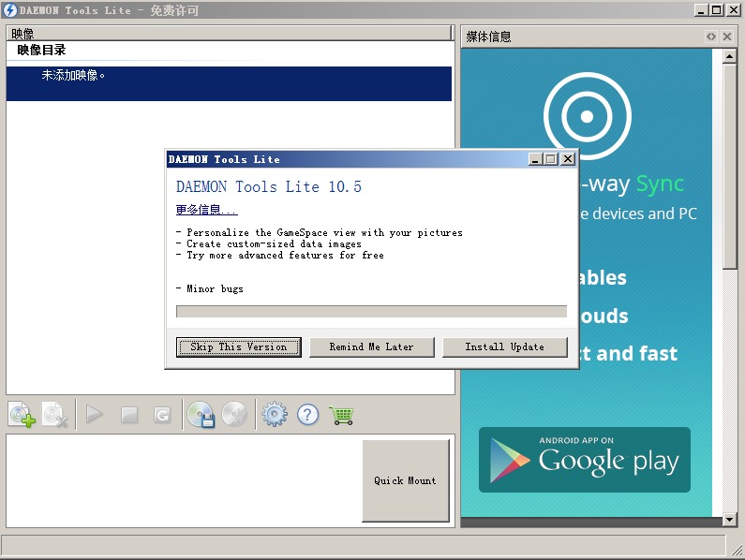Click the green shopping cart icon

(341, 415)
